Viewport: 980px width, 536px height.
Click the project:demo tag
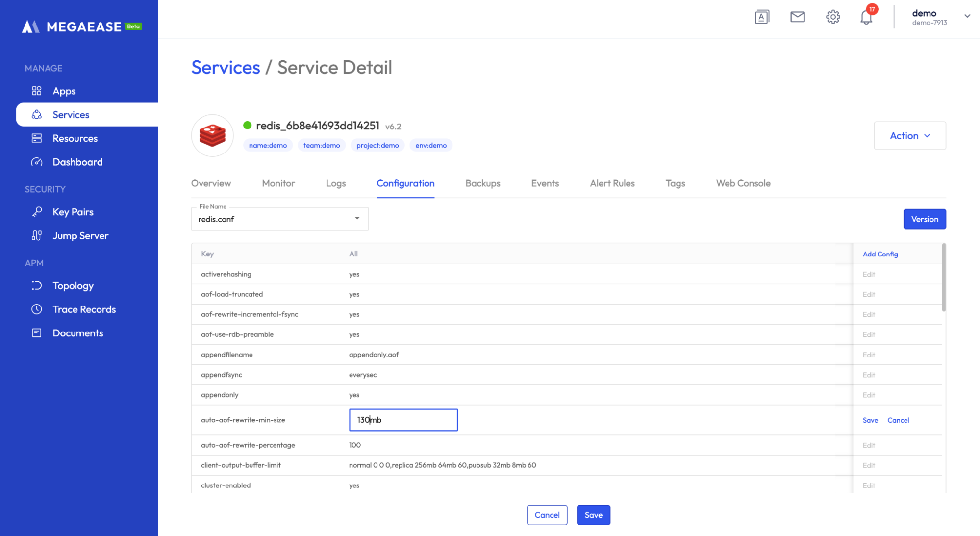pos(377,145)
